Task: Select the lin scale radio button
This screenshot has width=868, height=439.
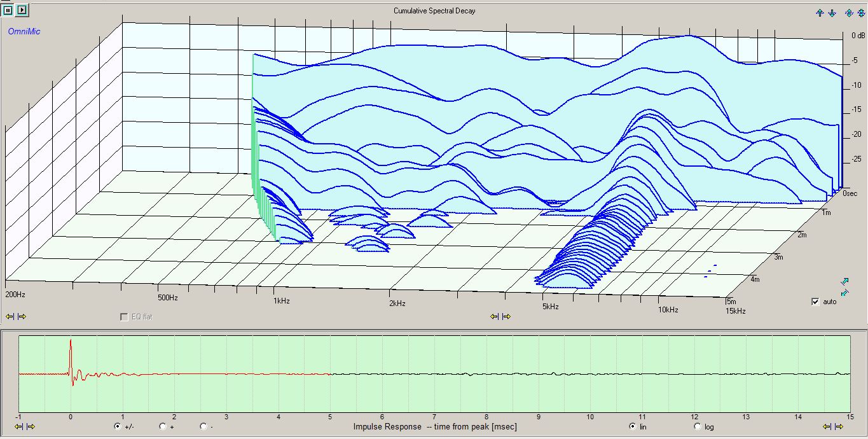Action: point(632,426)
